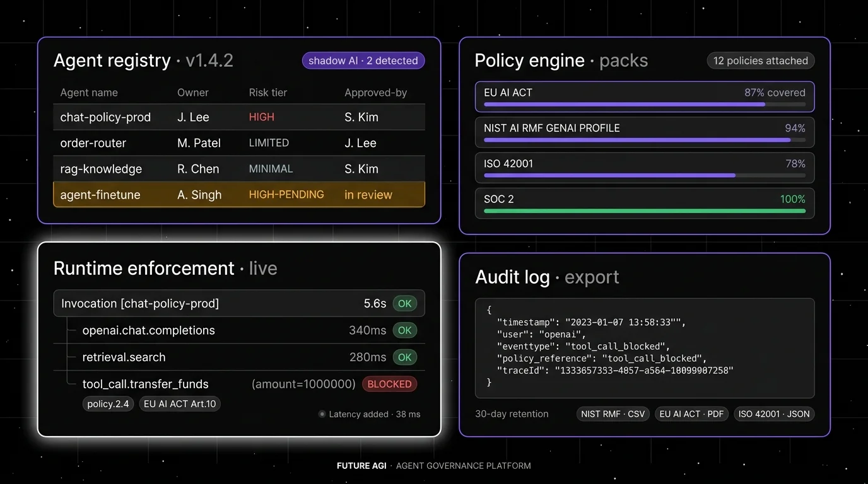Click the Risk tier column header
Screen dimensions: 868x484
tap(268, 93)
